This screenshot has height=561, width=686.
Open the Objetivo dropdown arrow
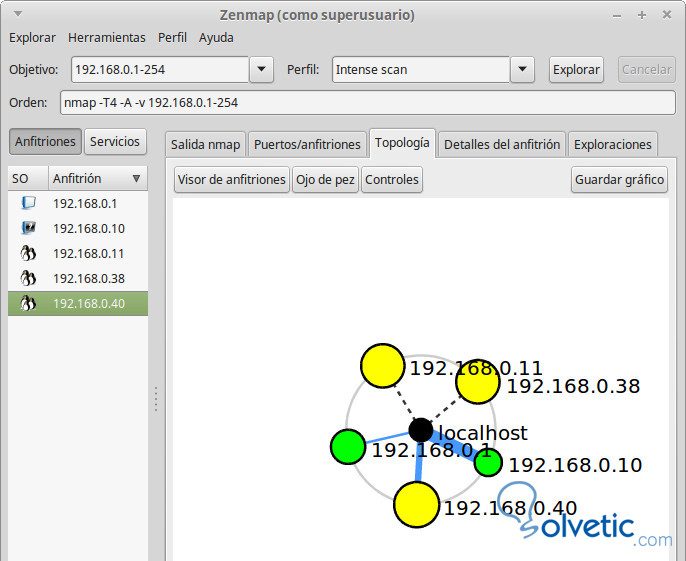(261, 69)
